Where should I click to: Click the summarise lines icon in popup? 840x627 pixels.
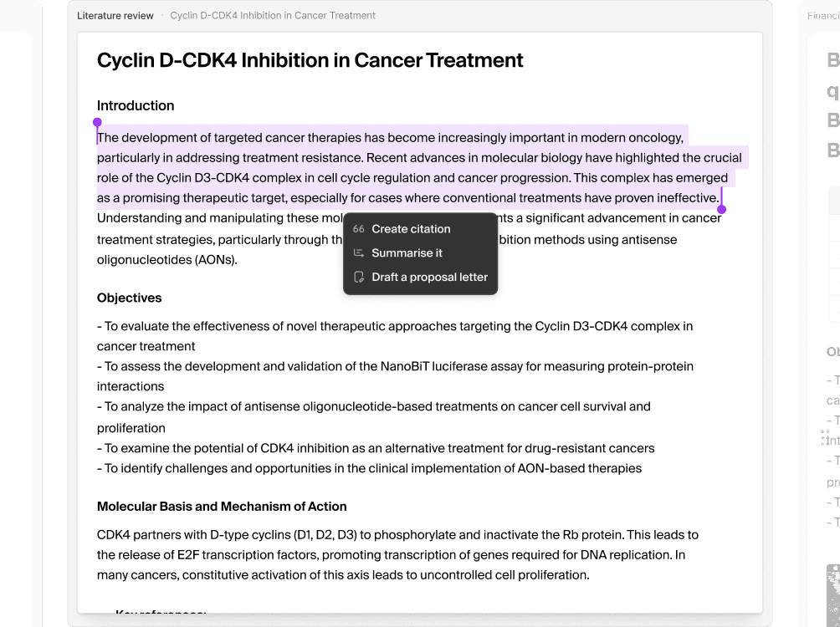[358, 253]
